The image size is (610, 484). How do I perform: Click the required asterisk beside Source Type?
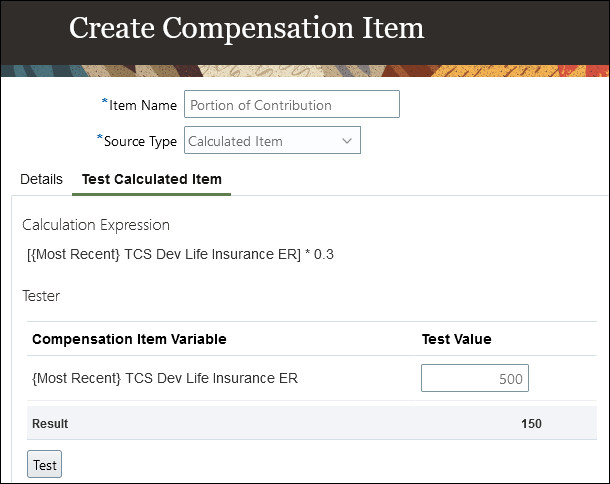click(x=100, y=137)
